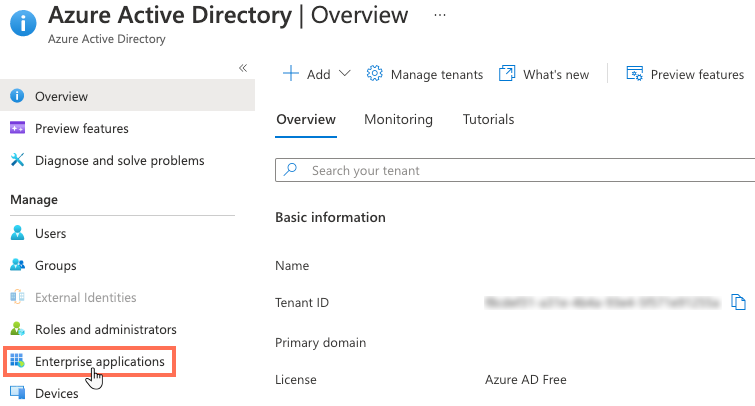
Task: Click the Overview info icon in sidebar
Action: coord(17,96)
